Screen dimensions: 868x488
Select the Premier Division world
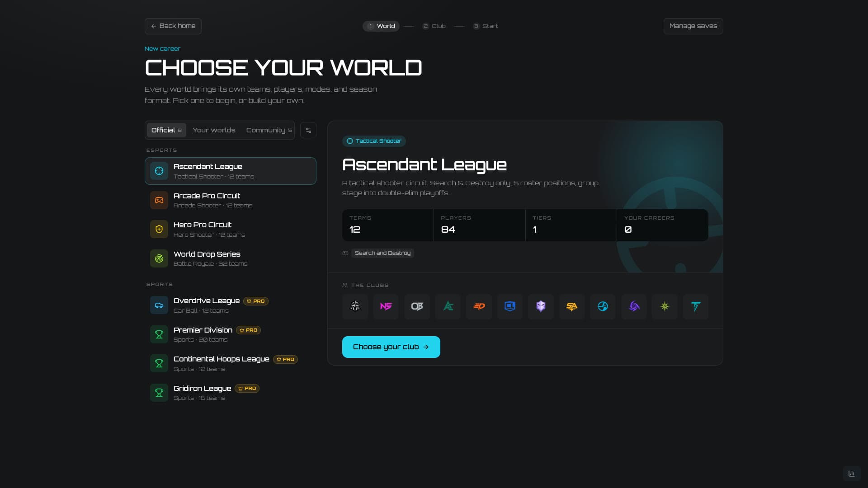click(x=231, y=334)
